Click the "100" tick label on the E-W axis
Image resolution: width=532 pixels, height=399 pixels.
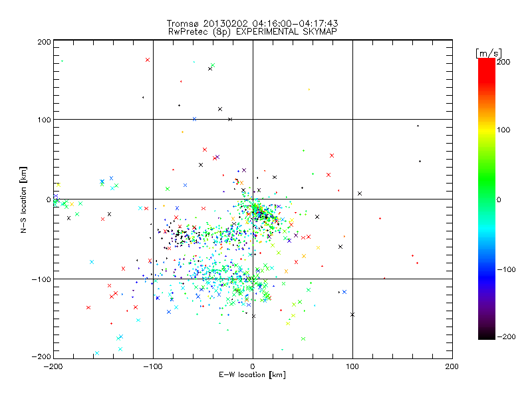pos(352,366)
